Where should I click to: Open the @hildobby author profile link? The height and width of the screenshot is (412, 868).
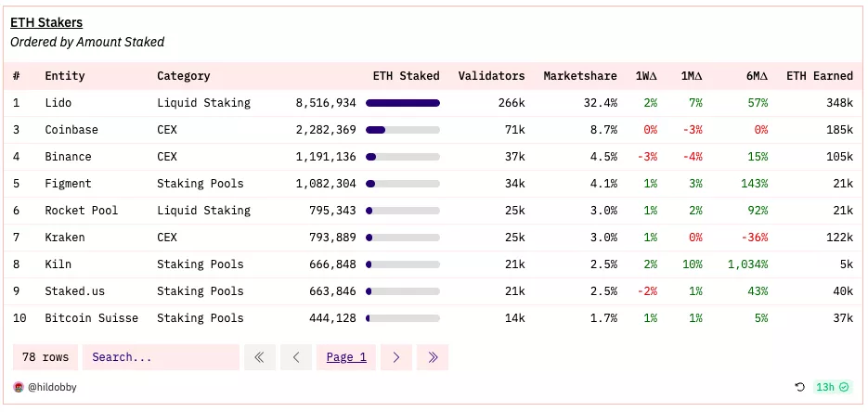[52, 387]
